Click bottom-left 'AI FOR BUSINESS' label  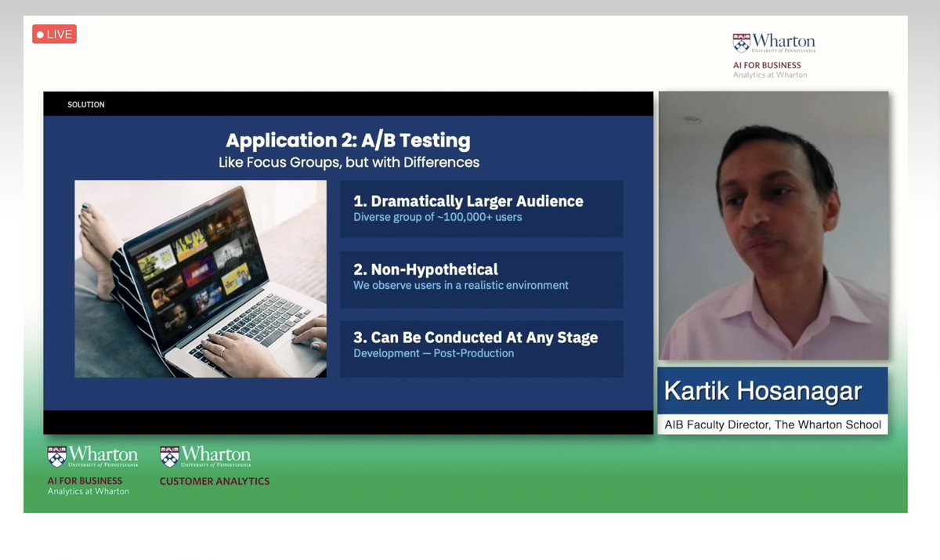[85, 481]
